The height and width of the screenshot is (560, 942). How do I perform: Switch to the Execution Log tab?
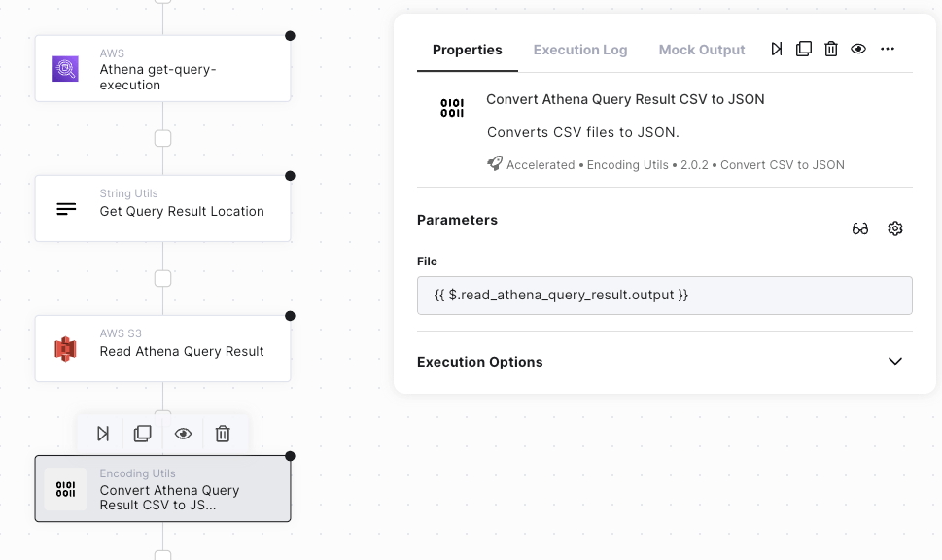(580, 50)
